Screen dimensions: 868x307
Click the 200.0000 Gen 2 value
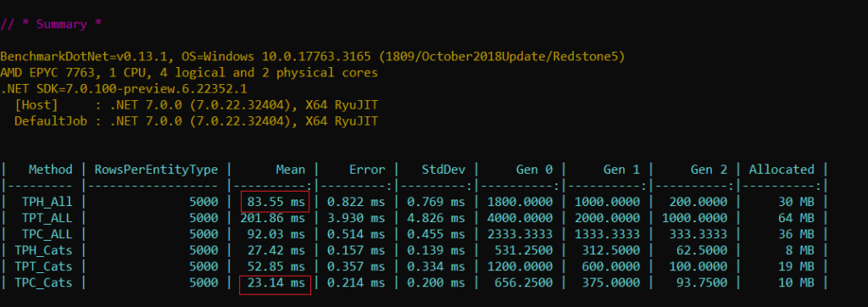[x=698, y=202]
